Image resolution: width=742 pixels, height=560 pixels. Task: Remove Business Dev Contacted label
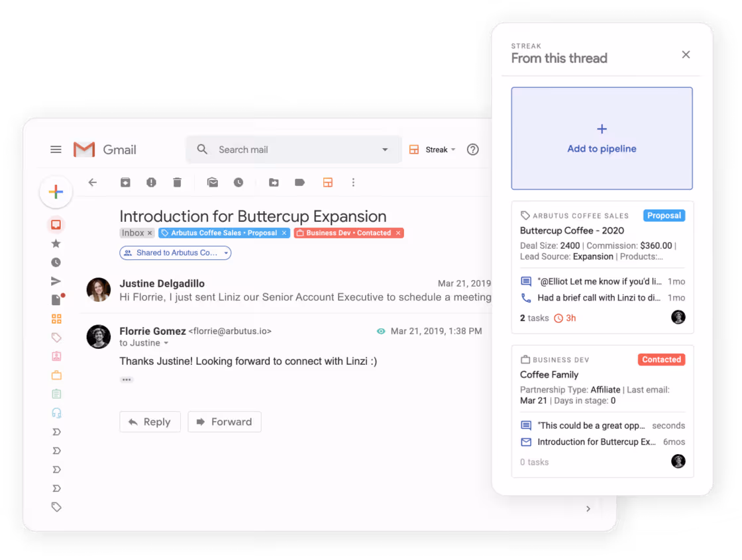pyautogui.click(x=398, y=233)
